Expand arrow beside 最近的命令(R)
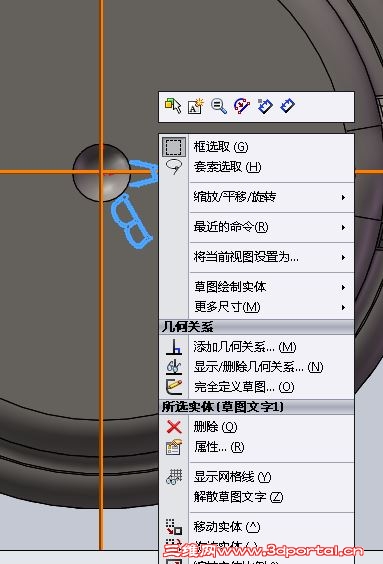 point(343,227)
